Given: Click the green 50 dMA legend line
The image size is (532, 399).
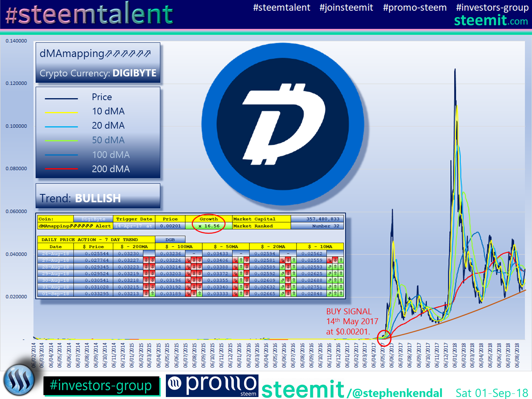Looking at the screenshot, I should pyautogui.click(x=61, y=141).
